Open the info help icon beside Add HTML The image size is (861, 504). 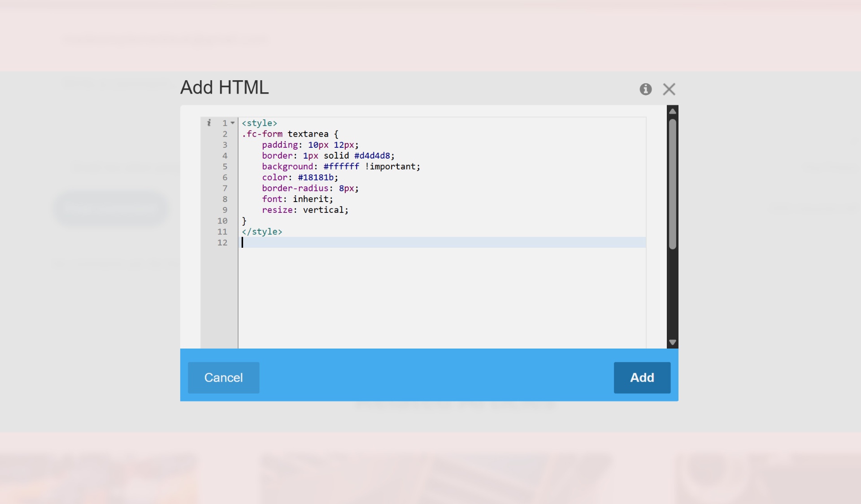(645, 89)
